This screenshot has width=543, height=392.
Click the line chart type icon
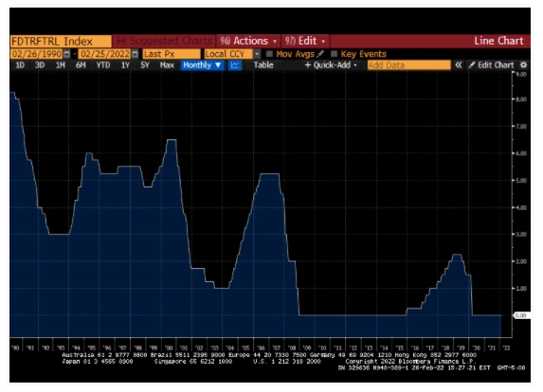pos(235,65)
